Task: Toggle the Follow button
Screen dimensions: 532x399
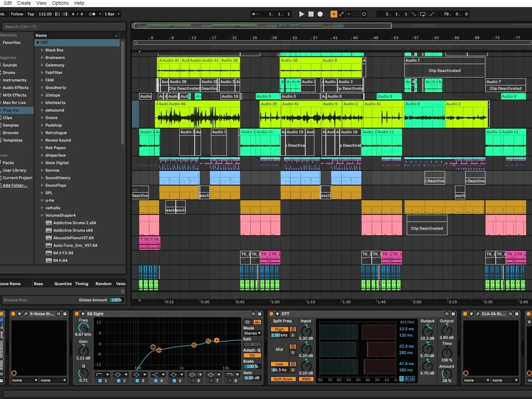Action: [17, 14]
